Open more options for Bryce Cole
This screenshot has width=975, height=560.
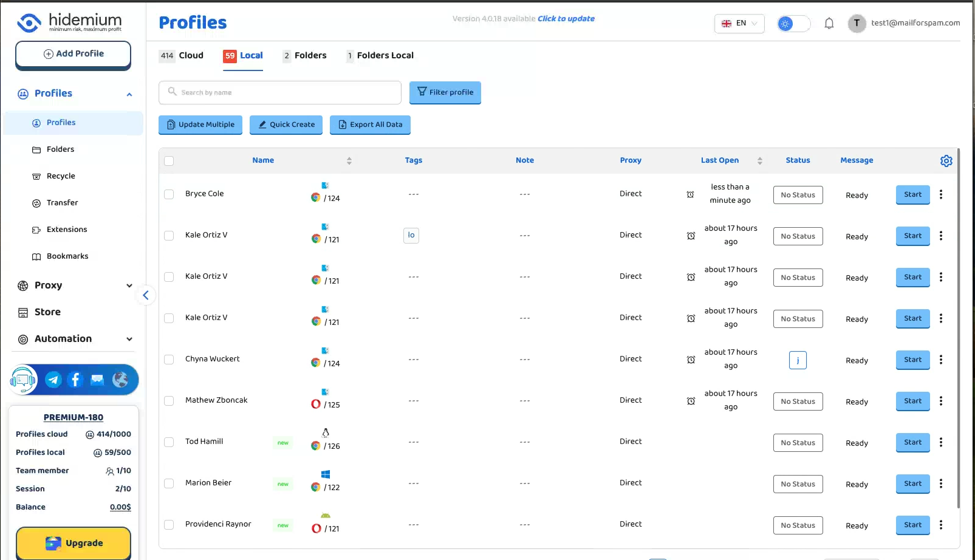(940, 194)
